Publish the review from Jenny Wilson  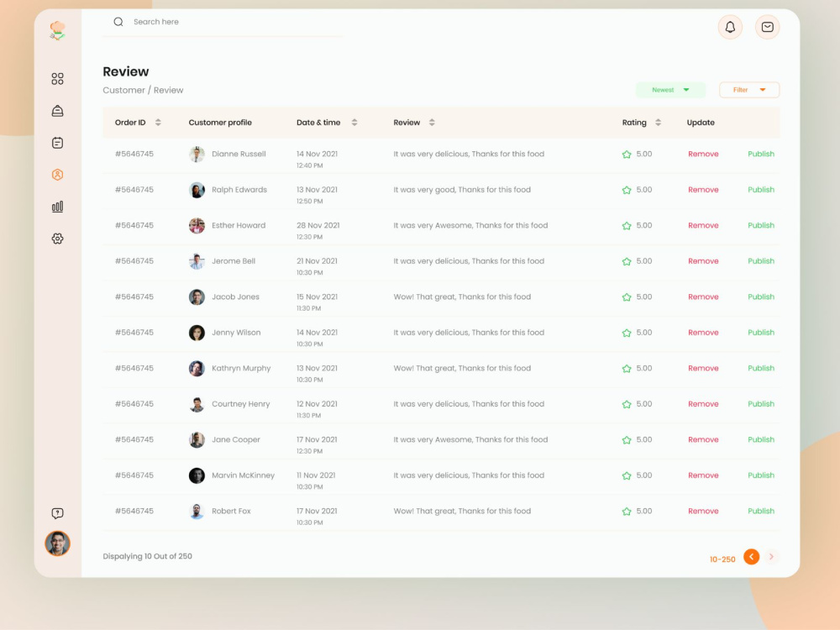coord(760,332)
